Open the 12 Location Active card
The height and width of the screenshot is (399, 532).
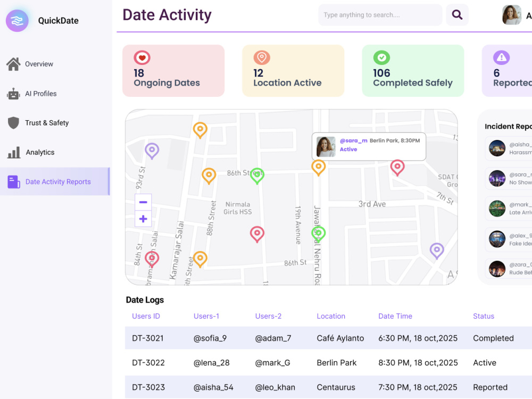293,71
